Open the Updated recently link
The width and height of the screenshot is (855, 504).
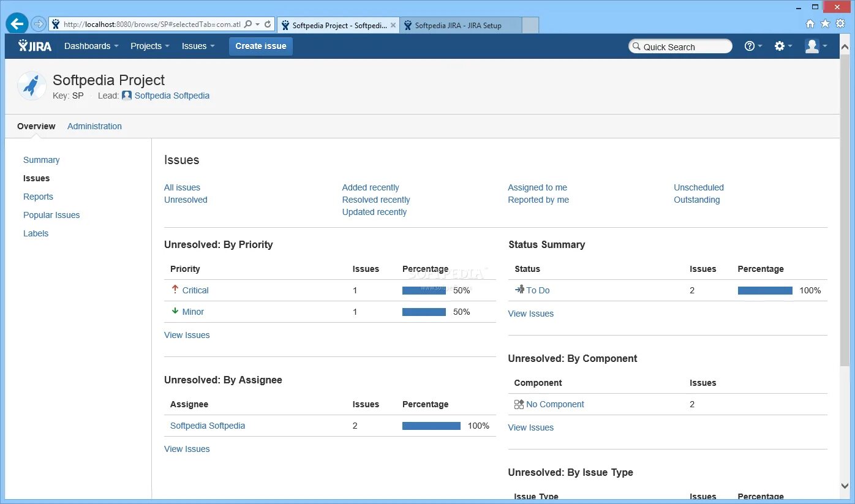(x=374, y=212)
